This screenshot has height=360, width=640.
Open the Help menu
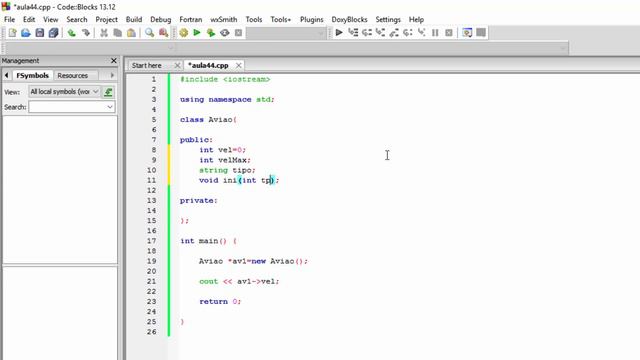click(416, 19)
